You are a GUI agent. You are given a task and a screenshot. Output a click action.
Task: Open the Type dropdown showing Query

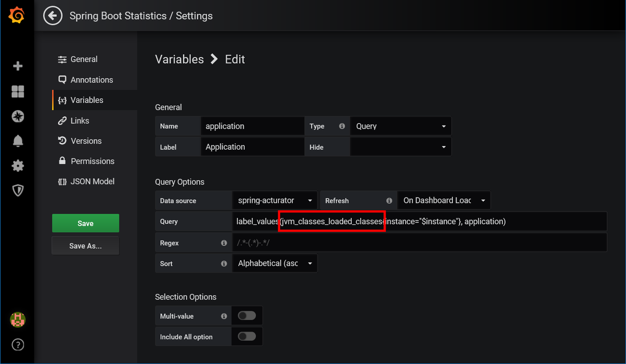pos(401,126)
